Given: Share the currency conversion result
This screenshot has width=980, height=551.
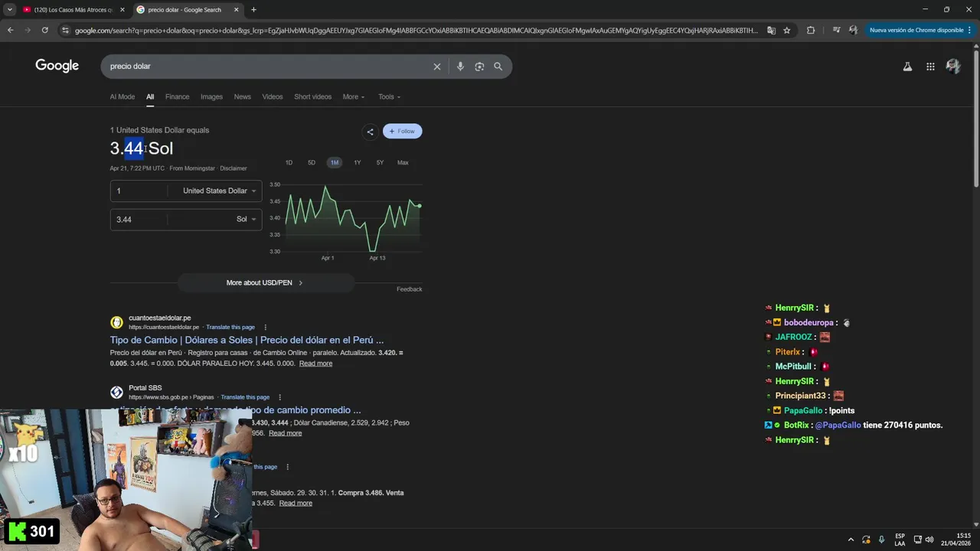Looking at the screenshot, I should coord(370,132).
